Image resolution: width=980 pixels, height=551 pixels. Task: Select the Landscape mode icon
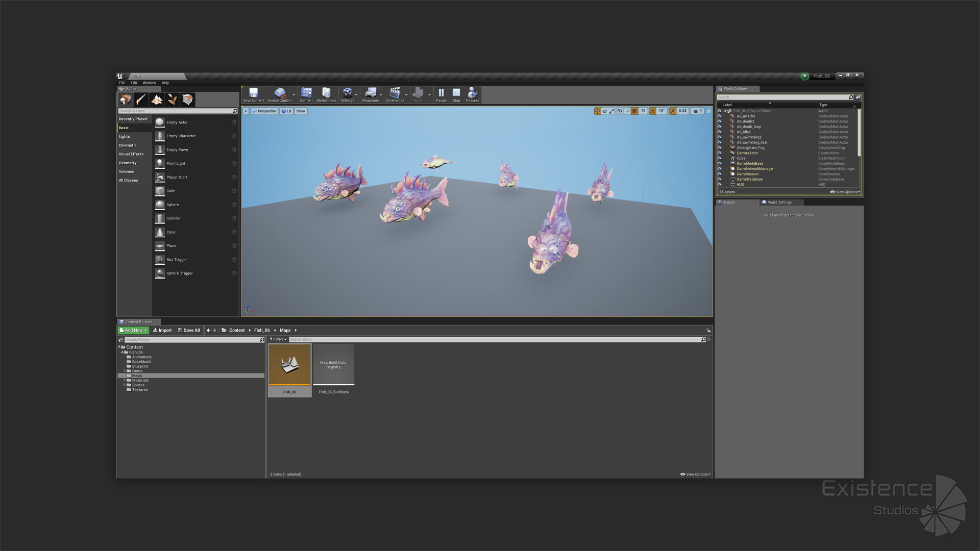pos(157,99)
